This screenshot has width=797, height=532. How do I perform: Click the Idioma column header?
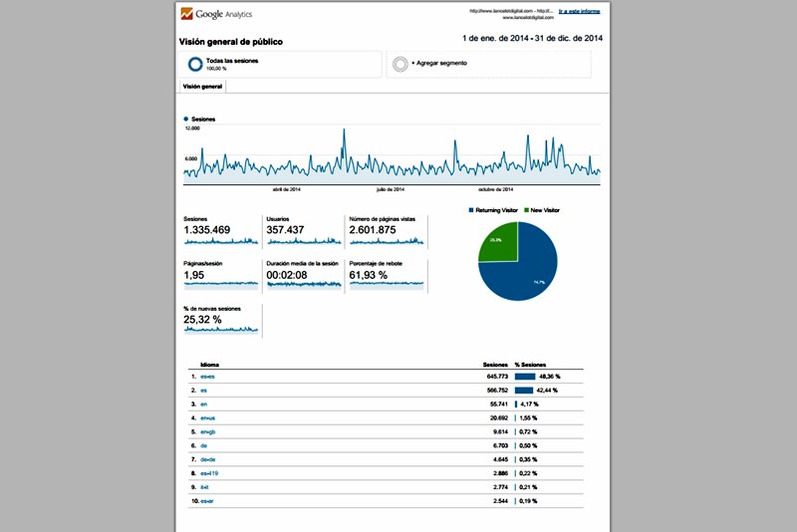pos(210,365)
